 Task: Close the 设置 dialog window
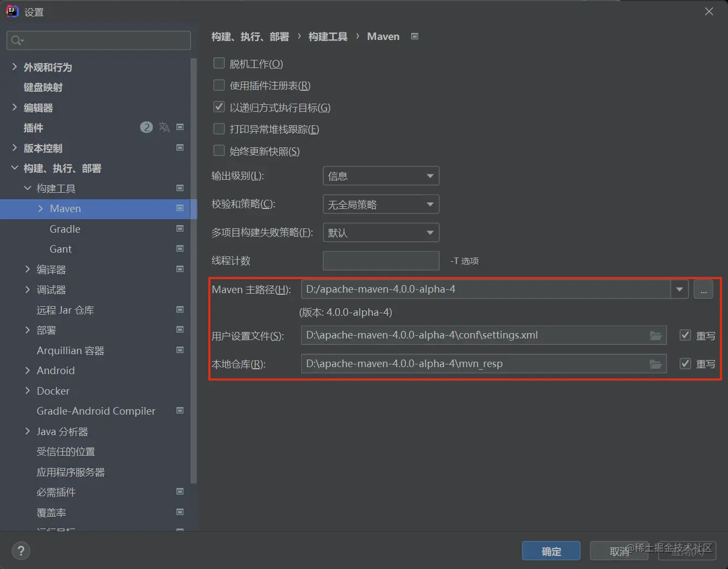click(709, 11)
